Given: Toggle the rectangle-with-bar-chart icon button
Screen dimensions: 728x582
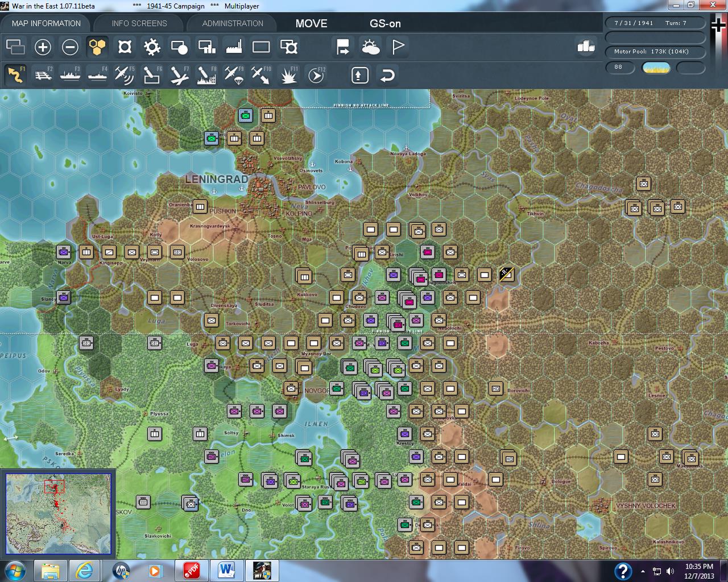Looking at the screenshot, I should coord(206,47).
